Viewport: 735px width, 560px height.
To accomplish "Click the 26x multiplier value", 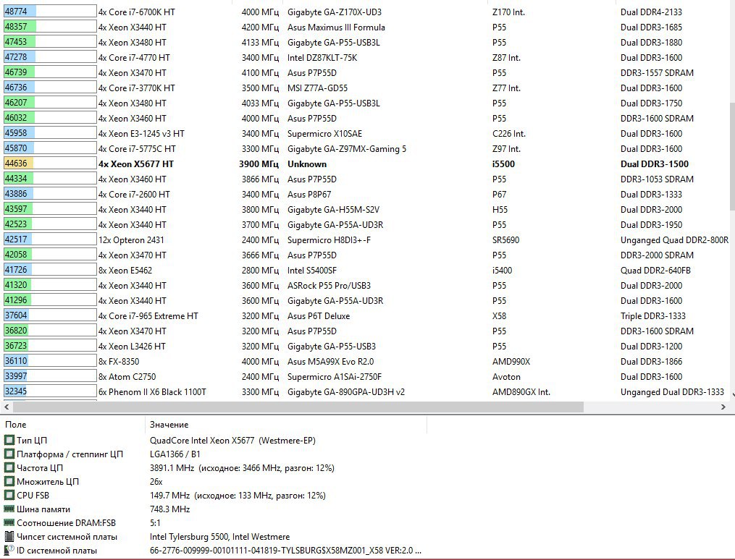I will coord(156,482).
